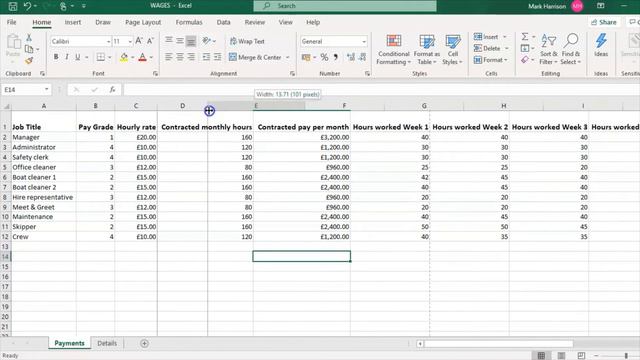Add a new sheet with the plus icon
Viewport: 640px width, 360px height.
(144, 344)
